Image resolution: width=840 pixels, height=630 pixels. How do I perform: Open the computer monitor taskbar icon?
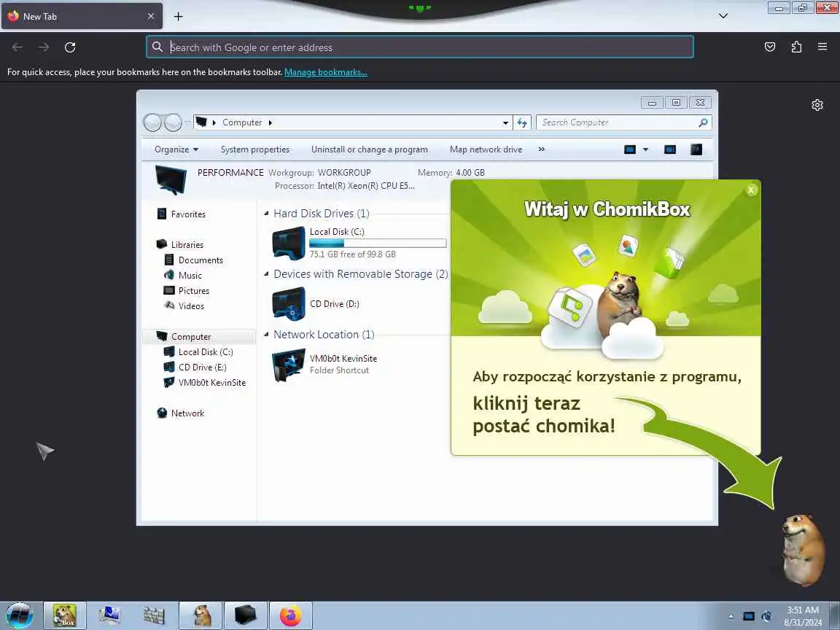pos(110,615)
